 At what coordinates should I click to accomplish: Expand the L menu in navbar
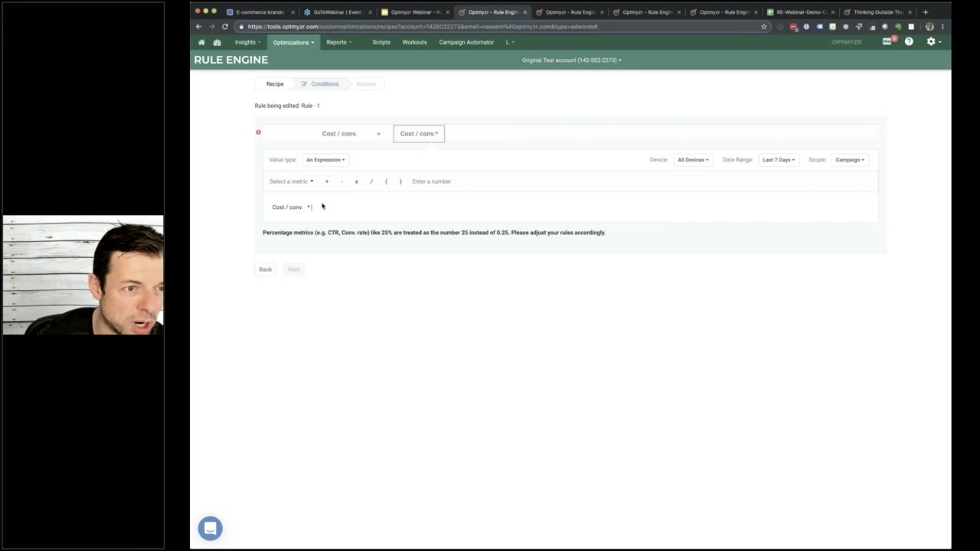tap(510, 42)
